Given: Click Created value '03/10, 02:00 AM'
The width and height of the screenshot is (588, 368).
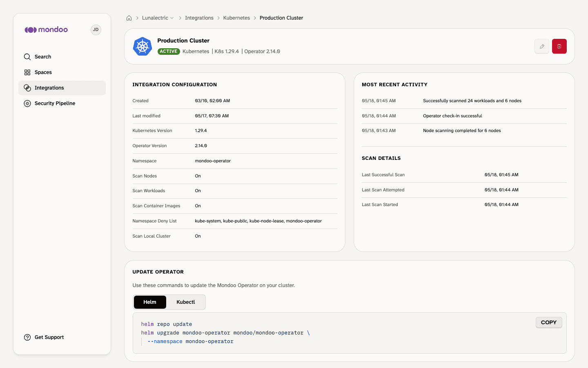Looking at the screenshot, I should point(212,101).
